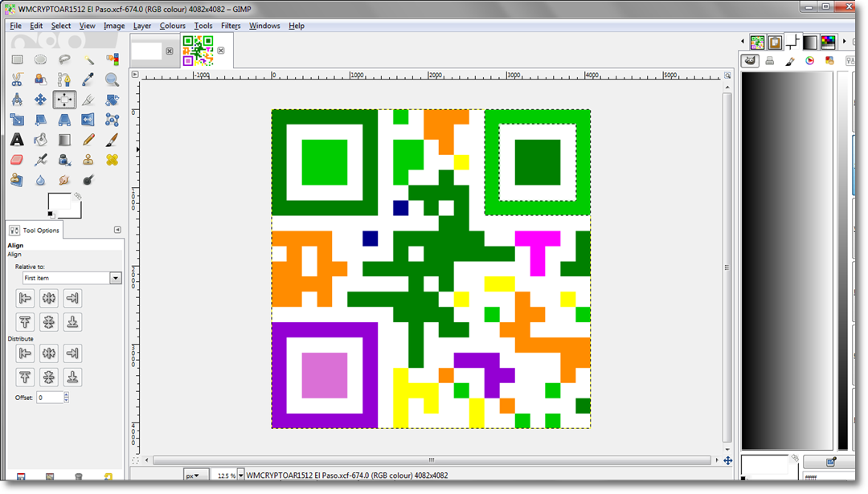
Task: Select the Foreground Select tool
Action: pyautogui.click(x=40, y=80)
